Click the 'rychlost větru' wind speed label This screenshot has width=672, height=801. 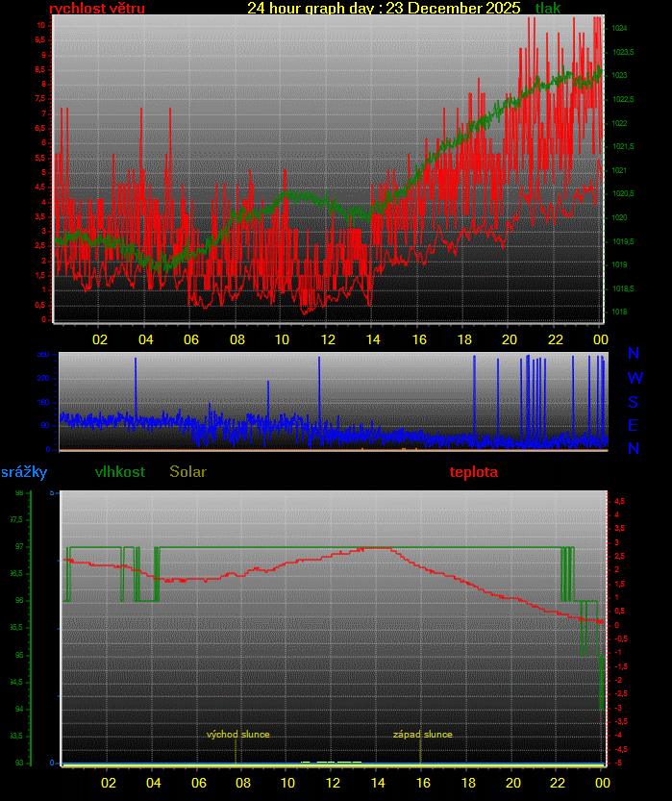(96, 9)
